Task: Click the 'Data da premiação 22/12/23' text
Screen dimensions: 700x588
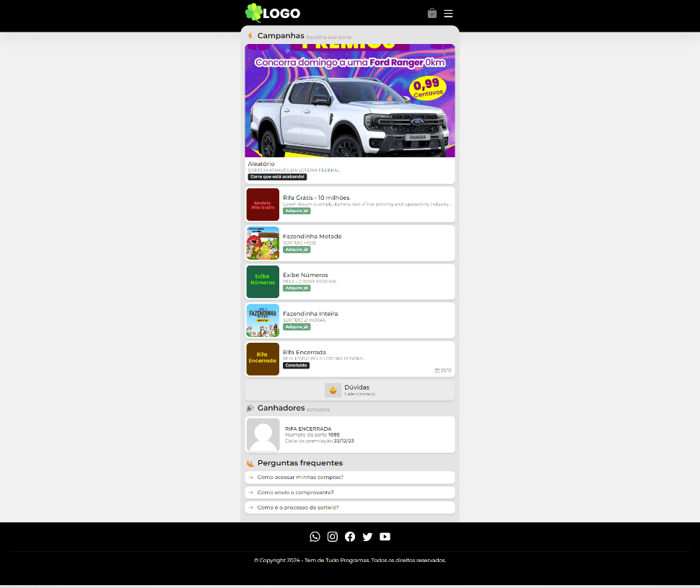Action: [320, 441]
